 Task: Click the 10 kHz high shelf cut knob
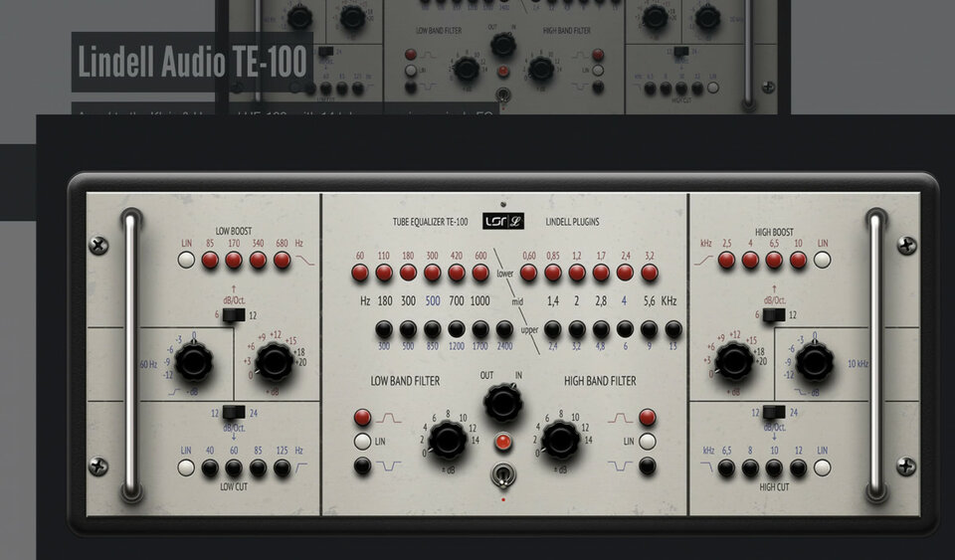coord(815,362)
